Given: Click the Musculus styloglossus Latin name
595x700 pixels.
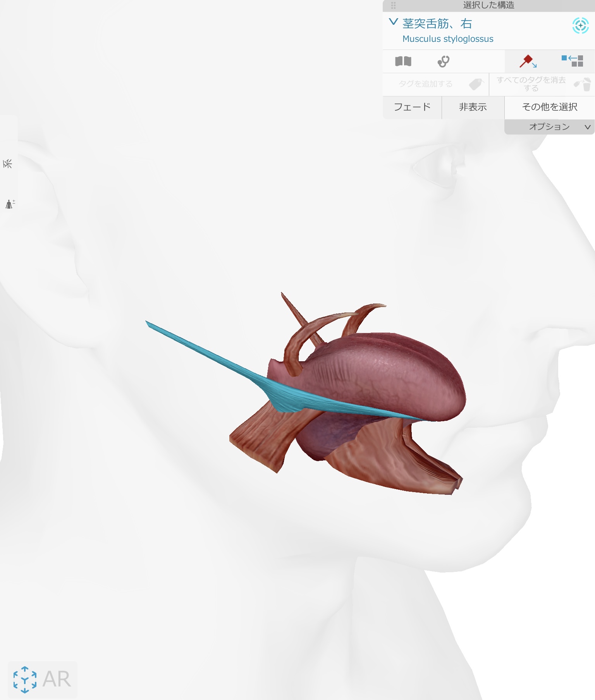Looking at the screenshot, I should click(448, 39).
